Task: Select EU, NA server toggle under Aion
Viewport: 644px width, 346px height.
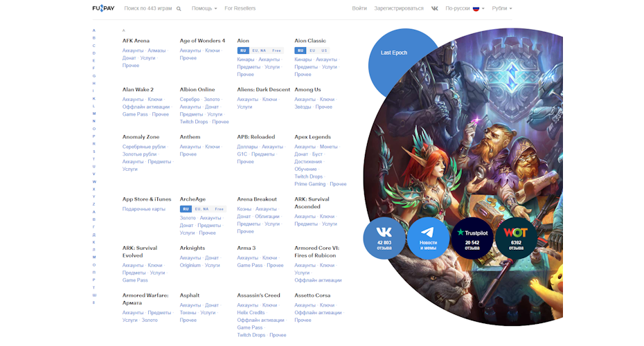Action: point(259,51)
